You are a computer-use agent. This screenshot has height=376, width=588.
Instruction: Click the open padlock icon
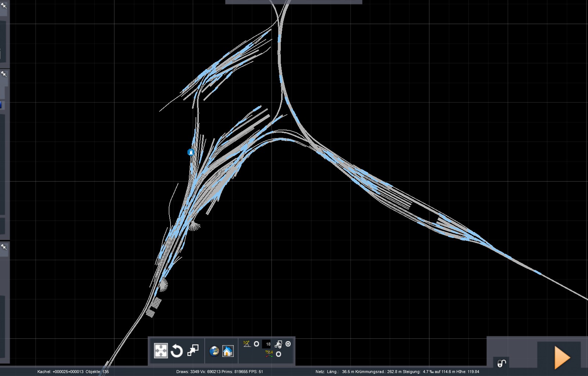click(x=502, y=363)
